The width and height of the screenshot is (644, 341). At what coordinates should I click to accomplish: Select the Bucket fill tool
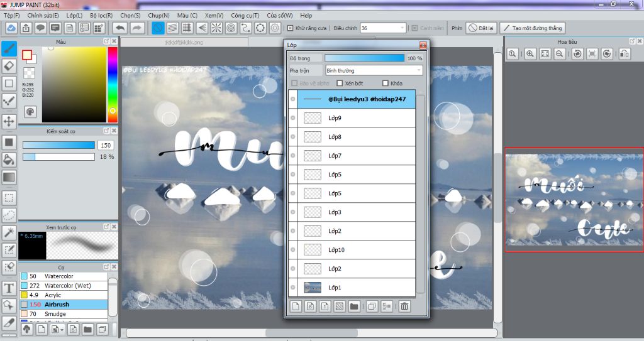pos(9,160)
